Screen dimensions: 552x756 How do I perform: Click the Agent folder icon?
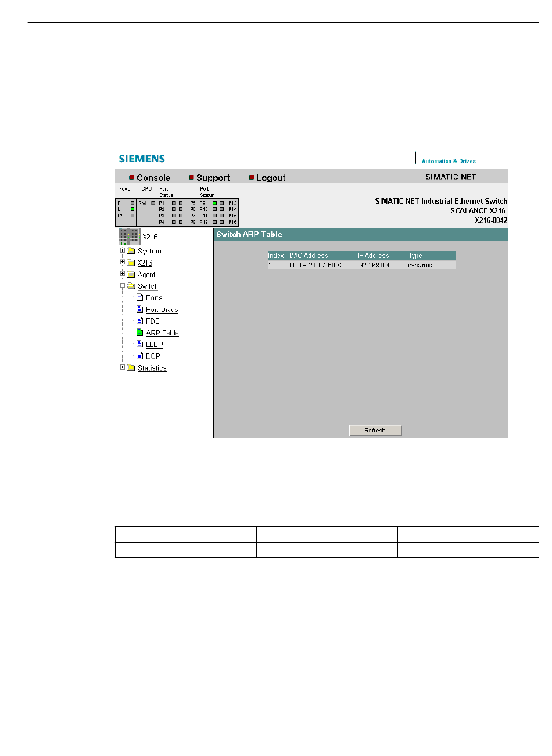pyautogui.click(x=131, y=274)
